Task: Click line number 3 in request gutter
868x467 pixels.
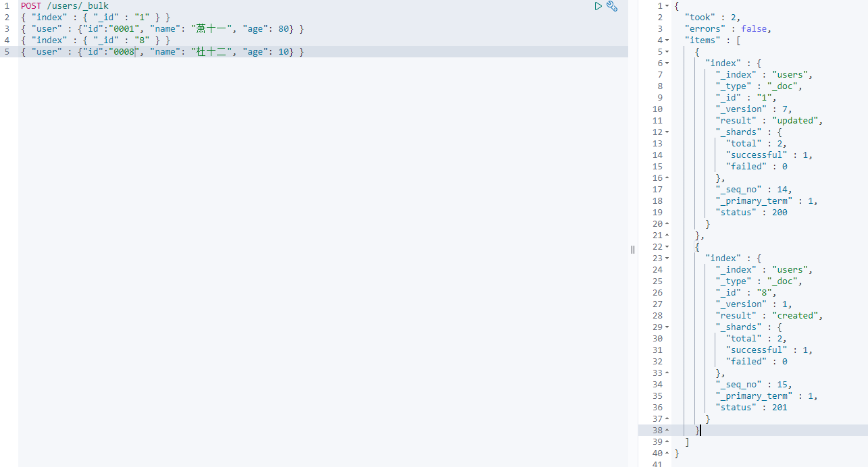Action: pos(7,29)
